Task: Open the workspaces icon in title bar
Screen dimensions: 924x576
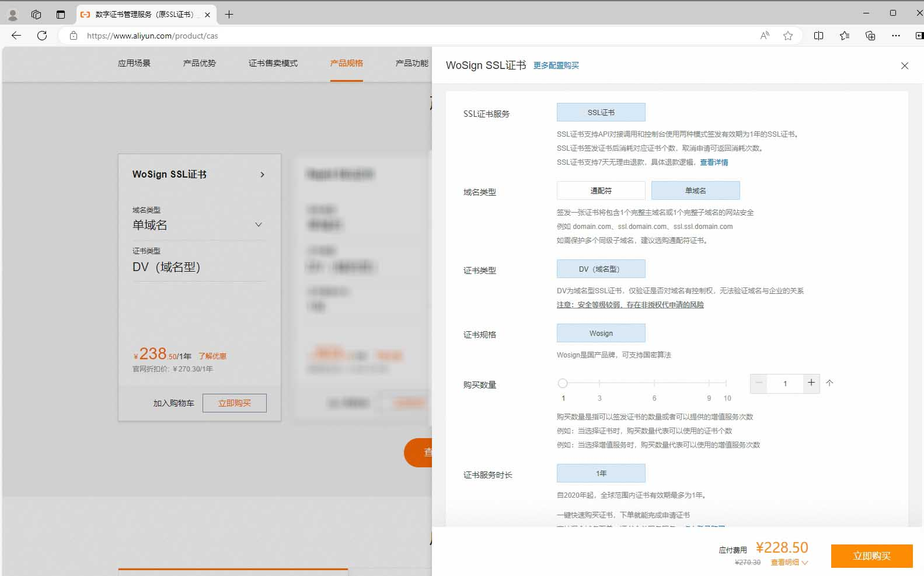Action: pos(36,15)
